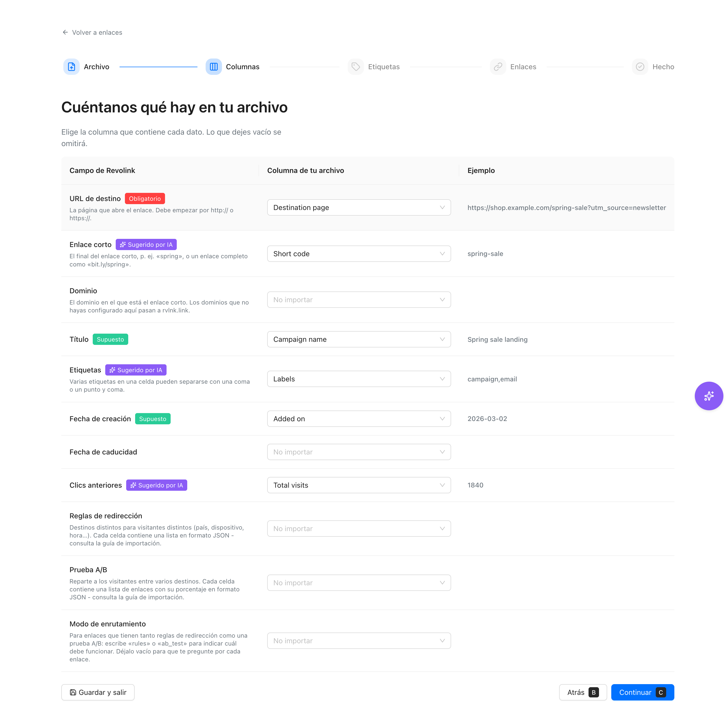Click the Hecho checkmark step icon
Image resolution: width=728 pixels, height=725 pixels.
640,67
